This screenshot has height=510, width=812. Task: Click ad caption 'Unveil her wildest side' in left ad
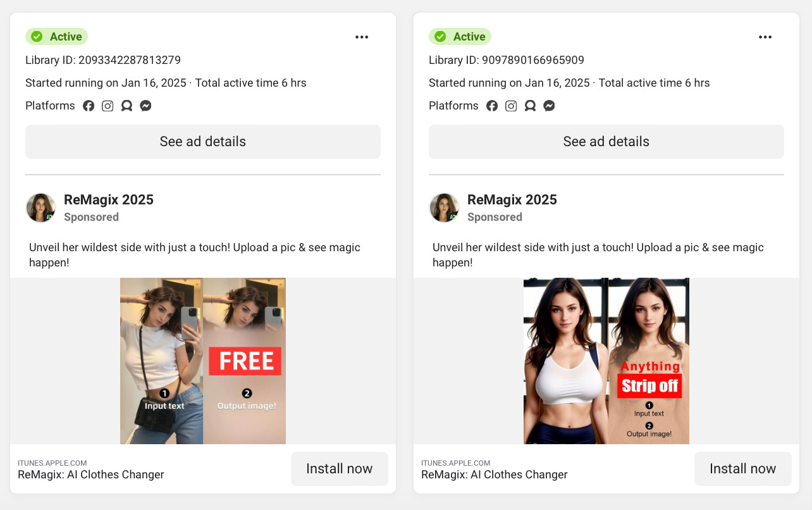click(x=195, y=255)
